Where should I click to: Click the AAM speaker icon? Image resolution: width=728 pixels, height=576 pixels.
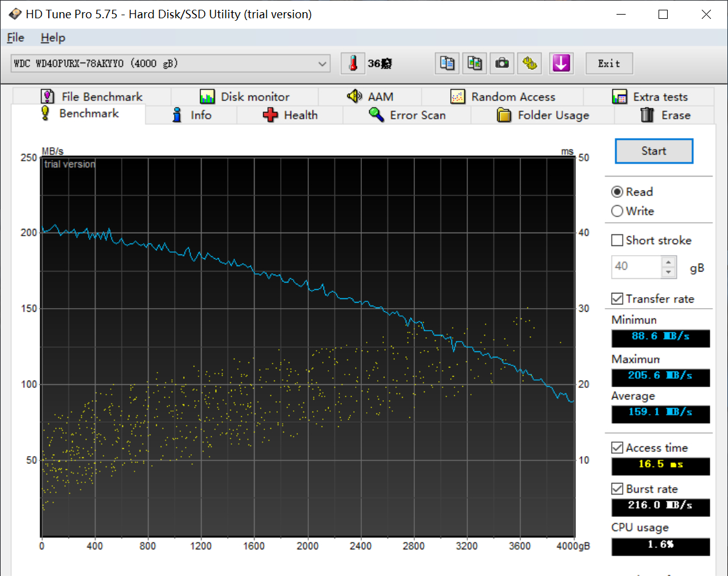coord(354,96)
